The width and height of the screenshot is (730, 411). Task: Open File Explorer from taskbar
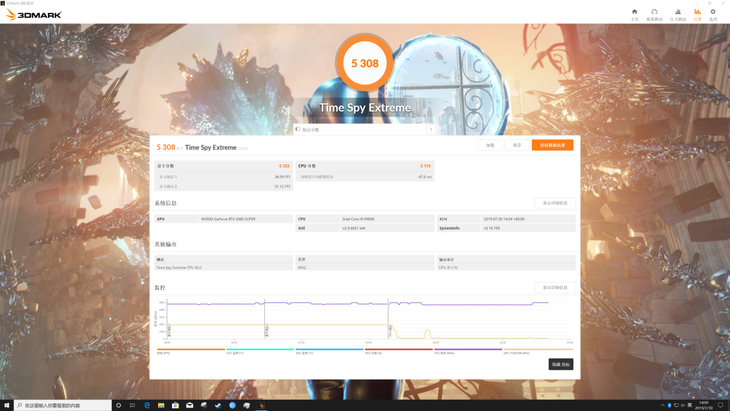coord(161,405)
